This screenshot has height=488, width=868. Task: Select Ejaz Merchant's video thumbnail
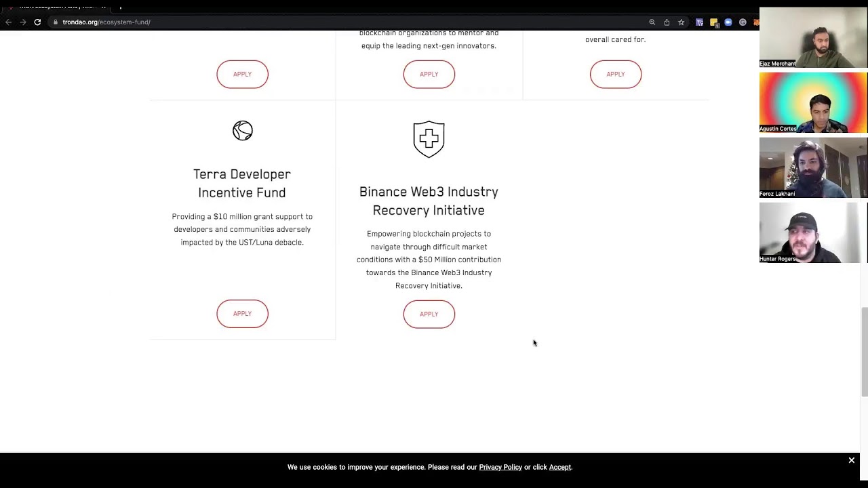813,37
